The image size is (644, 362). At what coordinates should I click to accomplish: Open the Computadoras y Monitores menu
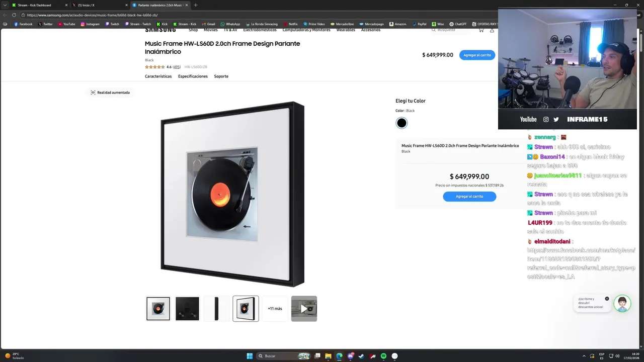click(x=306, y=30)
